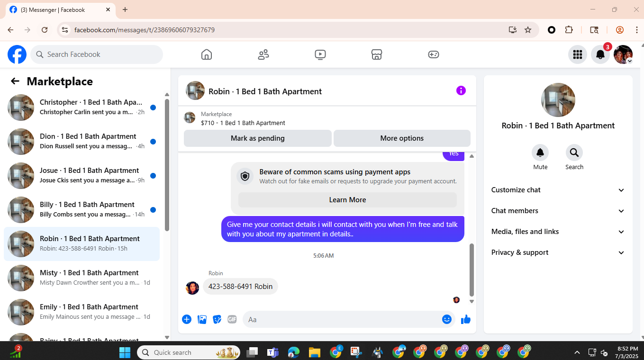
Task: Bookmark this page with star icon
Action: click(x=528, y=30)
